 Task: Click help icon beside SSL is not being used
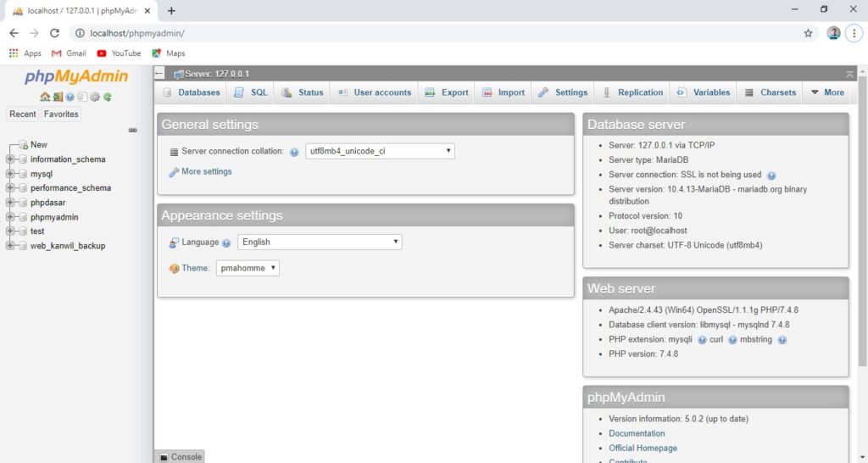[x=771, y=175]
